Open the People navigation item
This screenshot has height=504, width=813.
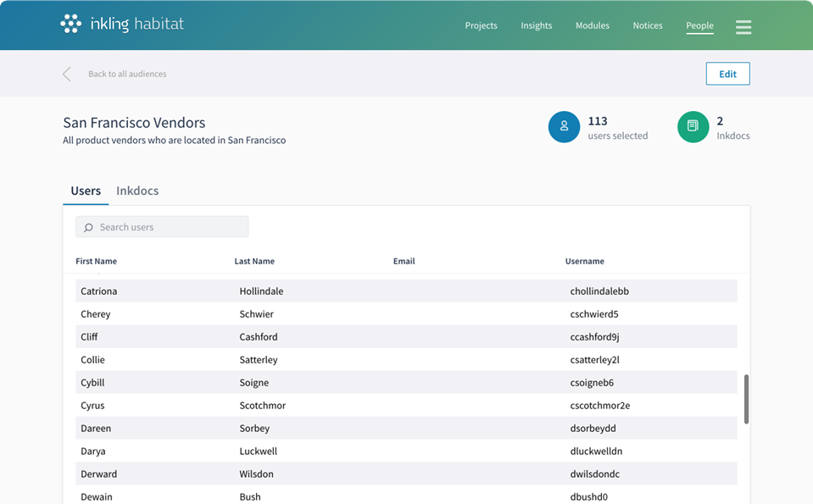pos(699,25)
